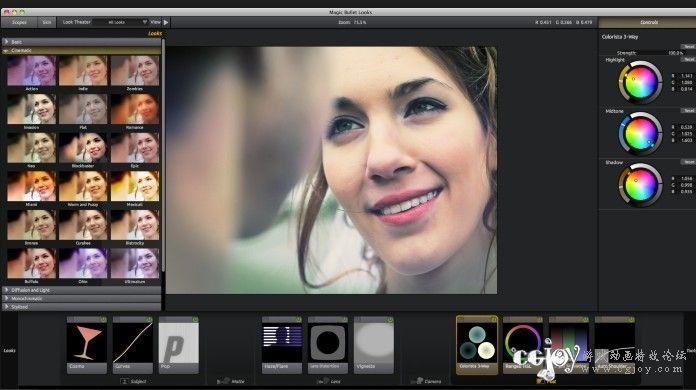Click the Camera stage icon
696x390 pixels.
click(x=417, y=381)
